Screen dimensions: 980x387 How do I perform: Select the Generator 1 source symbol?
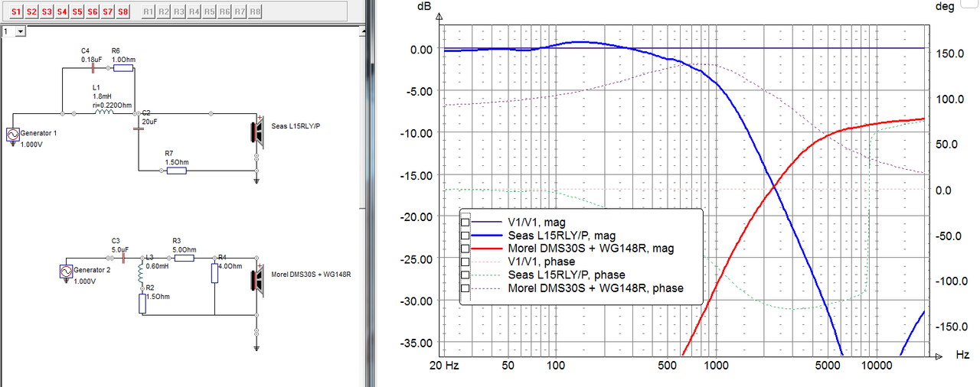click(14, 135)
